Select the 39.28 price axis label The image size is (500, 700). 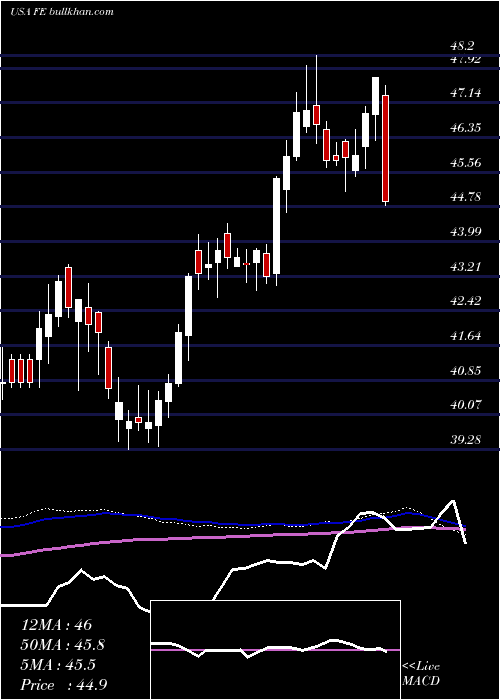(x=465, y=439)
